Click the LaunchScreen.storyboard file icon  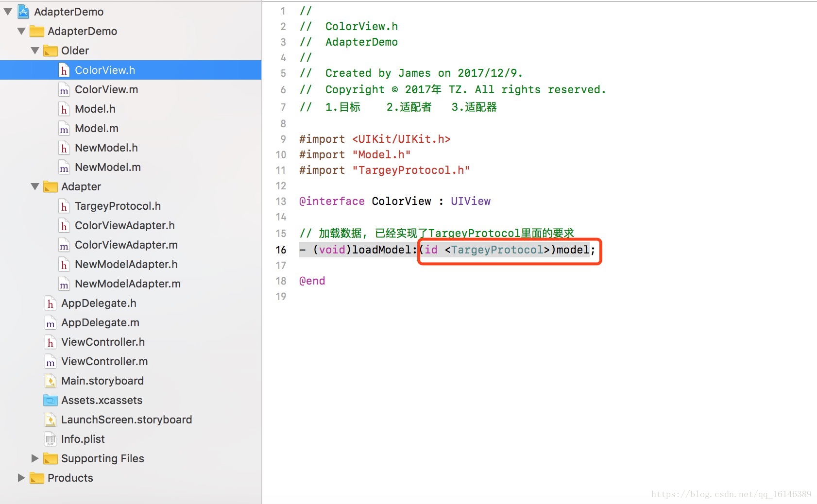click(51, 420)
